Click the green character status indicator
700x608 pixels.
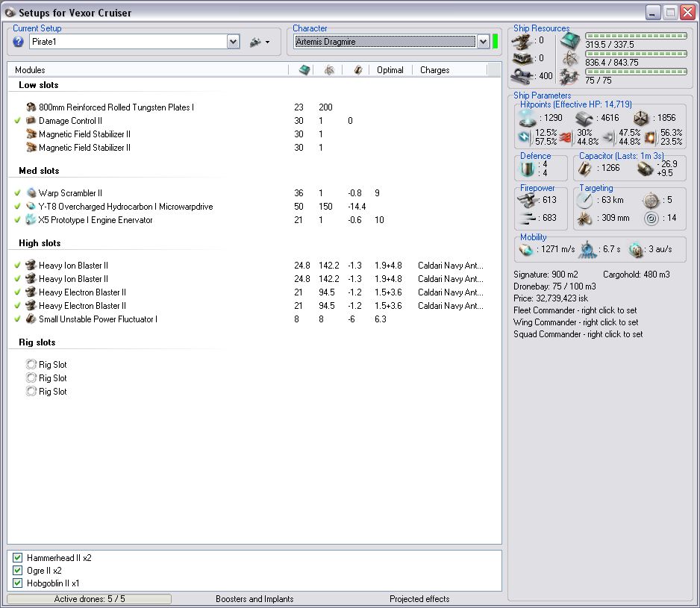click(x=495, y=42)
